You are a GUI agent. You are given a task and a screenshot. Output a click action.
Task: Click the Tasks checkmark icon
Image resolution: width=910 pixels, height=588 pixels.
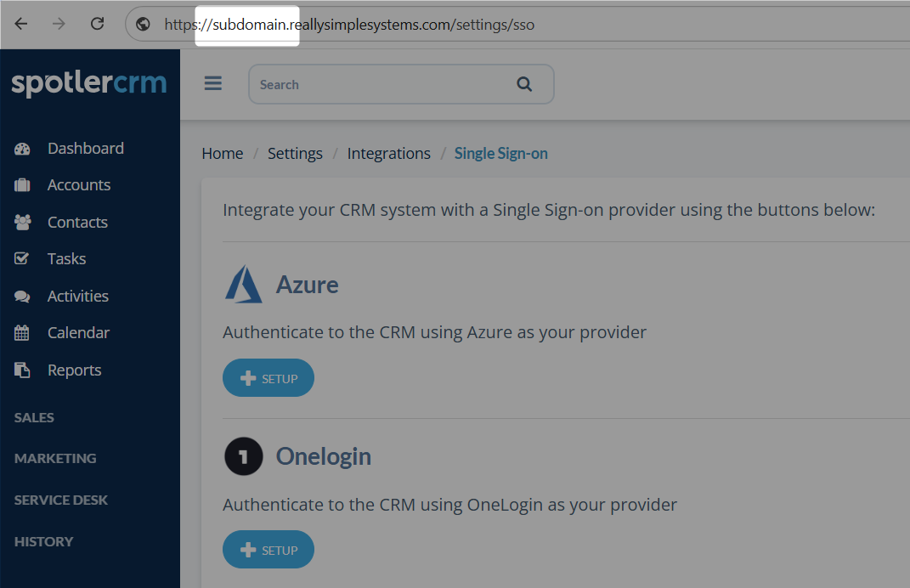(21, 258)
